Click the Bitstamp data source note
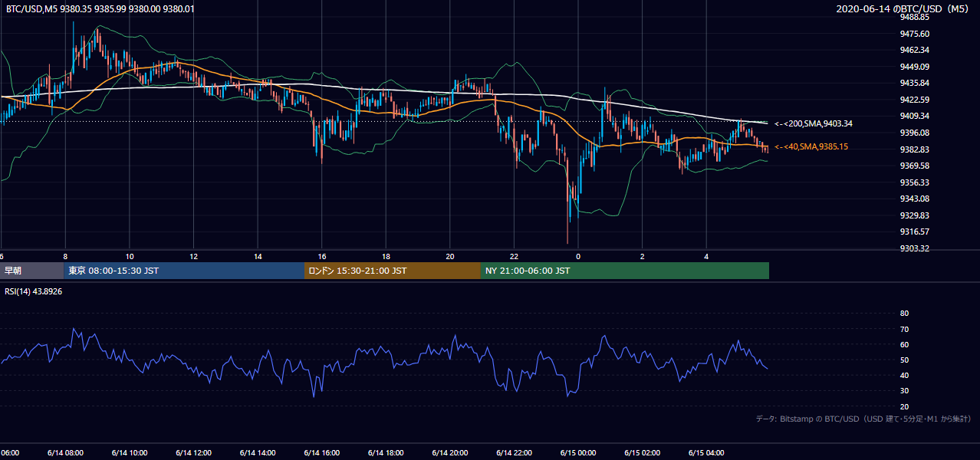The height and width of the screenshot is (460, 980). click(x=863, y=419)
